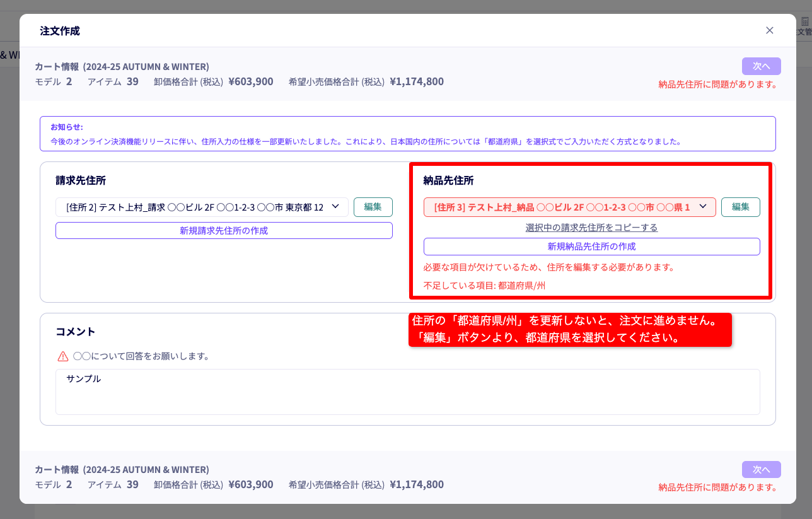Click the 新規納品先住所の作成 button
The width and height of the screenshot is (812, 519).
(592, 247)
